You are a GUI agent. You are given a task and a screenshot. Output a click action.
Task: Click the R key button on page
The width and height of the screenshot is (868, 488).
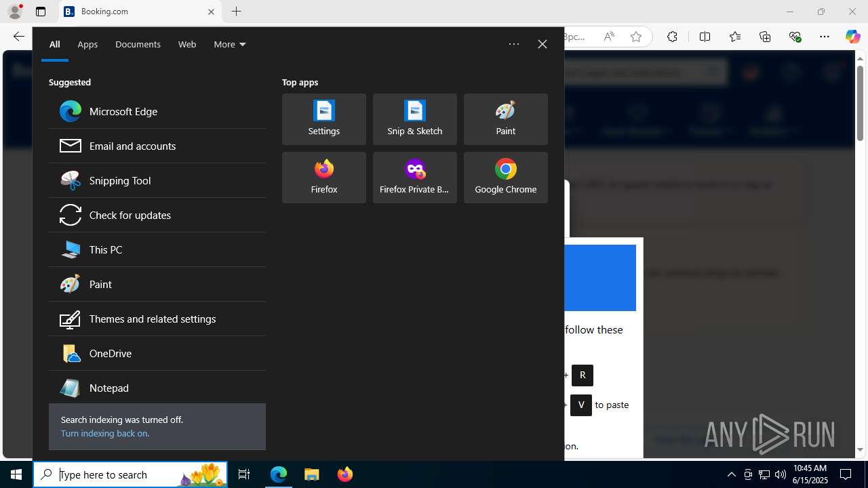(x=583, y=375)
